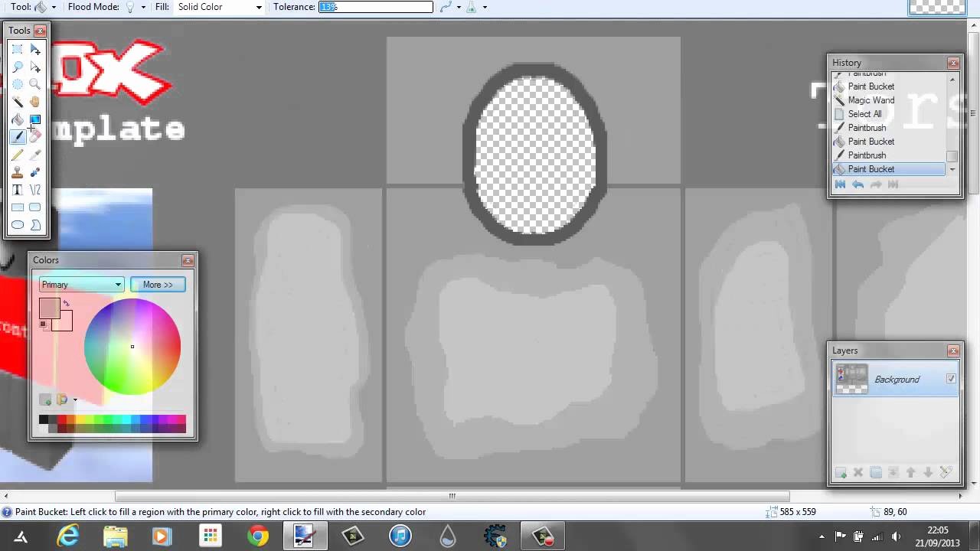The image size is (980, 551).
Task: Select the Recolor tool
Action: point(35,172)
